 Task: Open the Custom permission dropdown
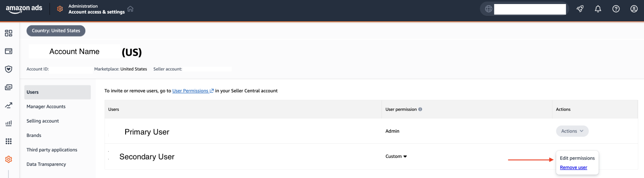tap(396, 157)
